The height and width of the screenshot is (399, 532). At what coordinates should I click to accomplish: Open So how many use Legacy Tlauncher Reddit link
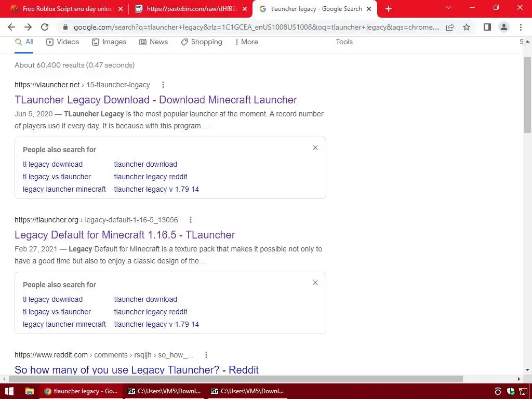point(137,369)
